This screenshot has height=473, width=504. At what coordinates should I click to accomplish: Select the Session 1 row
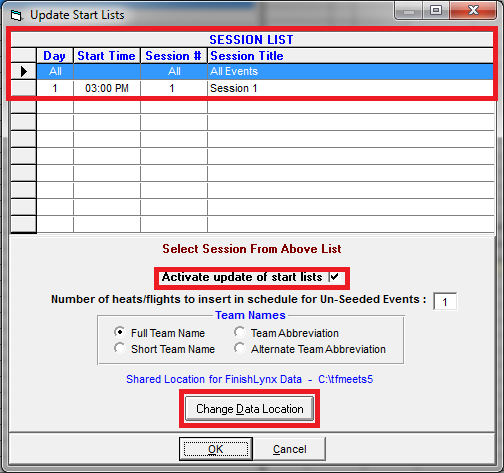(x=265, y=88)
